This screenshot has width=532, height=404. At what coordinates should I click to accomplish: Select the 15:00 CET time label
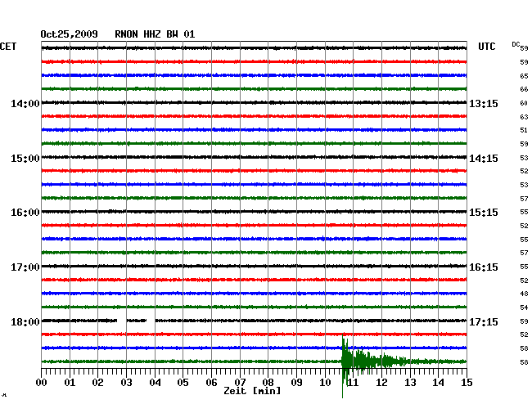25,159
